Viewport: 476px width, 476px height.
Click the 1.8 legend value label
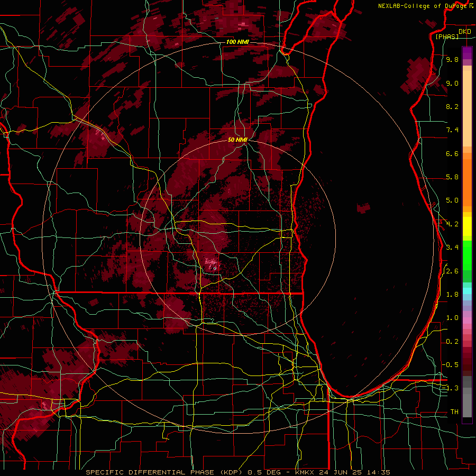pyautogui.click(x=452, y=295)
